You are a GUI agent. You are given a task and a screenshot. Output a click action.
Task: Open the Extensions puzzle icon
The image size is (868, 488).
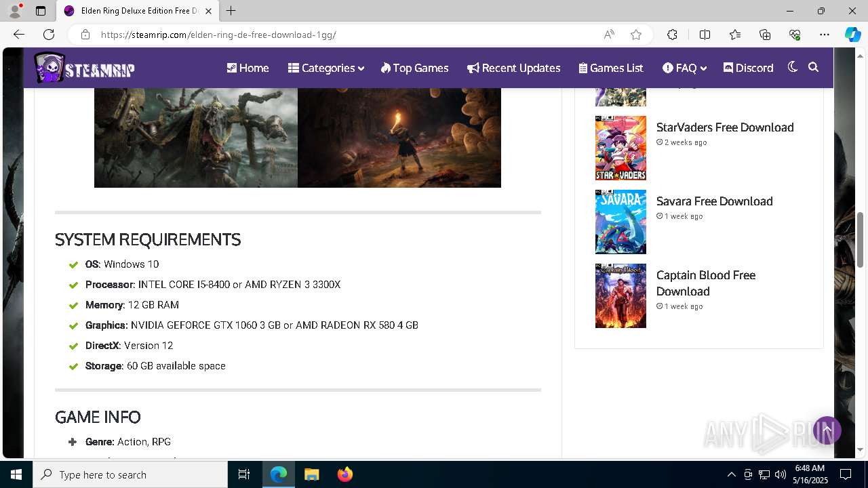point(672,35)
